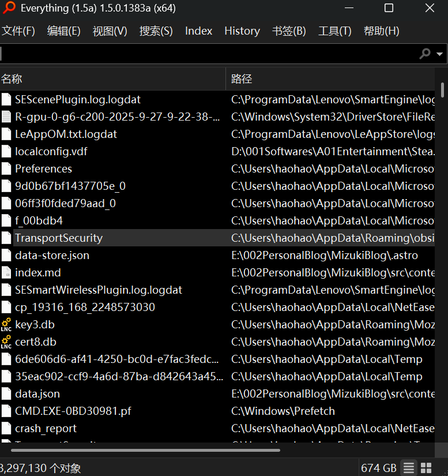Focus the search input field
The width and height of the screenshot is (448, 476).
pos(209,54)
